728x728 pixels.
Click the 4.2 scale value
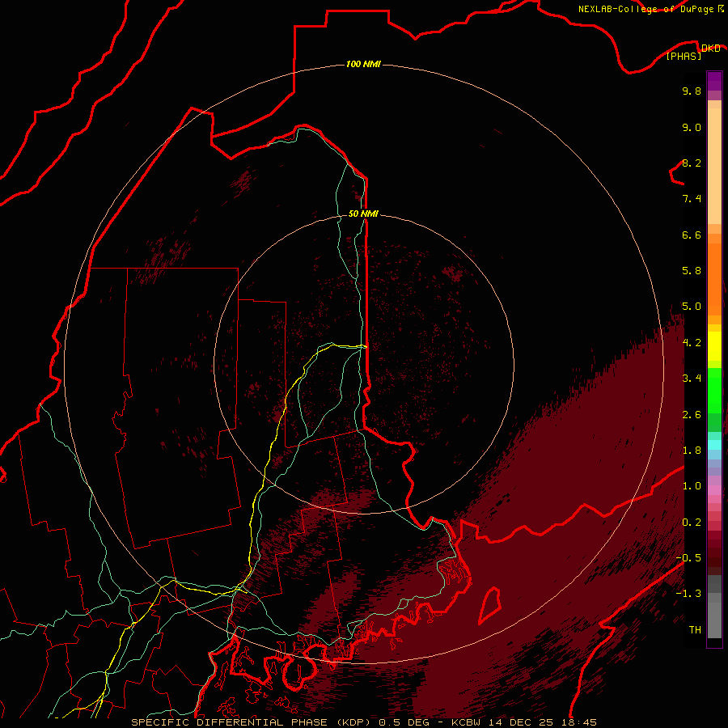tap(692, 343)
